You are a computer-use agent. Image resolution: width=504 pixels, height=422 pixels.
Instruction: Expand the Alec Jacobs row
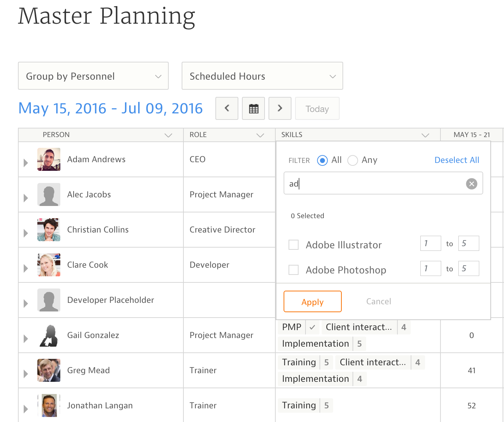(x=26, y=198)
